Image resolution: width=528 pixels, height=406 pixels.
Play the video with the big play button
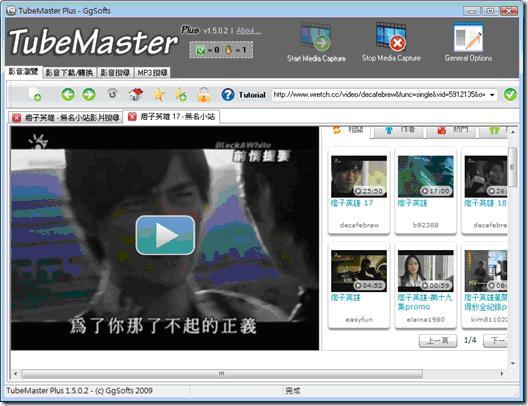pyautogui.click(x=165, y=235)
